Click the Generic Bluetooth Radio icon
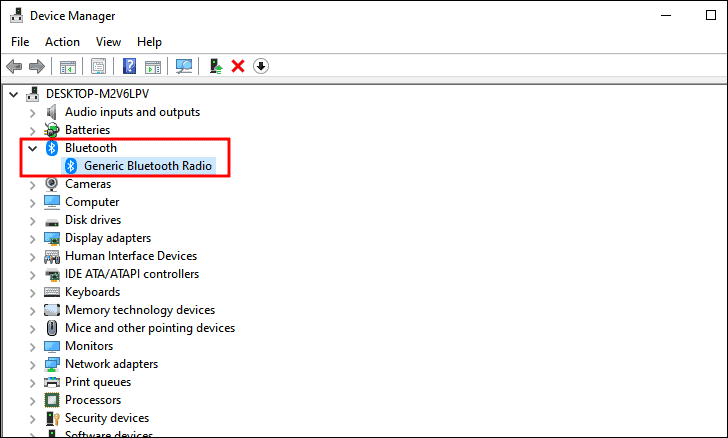The height and width of the screenshot is (438, 728). 71,166
